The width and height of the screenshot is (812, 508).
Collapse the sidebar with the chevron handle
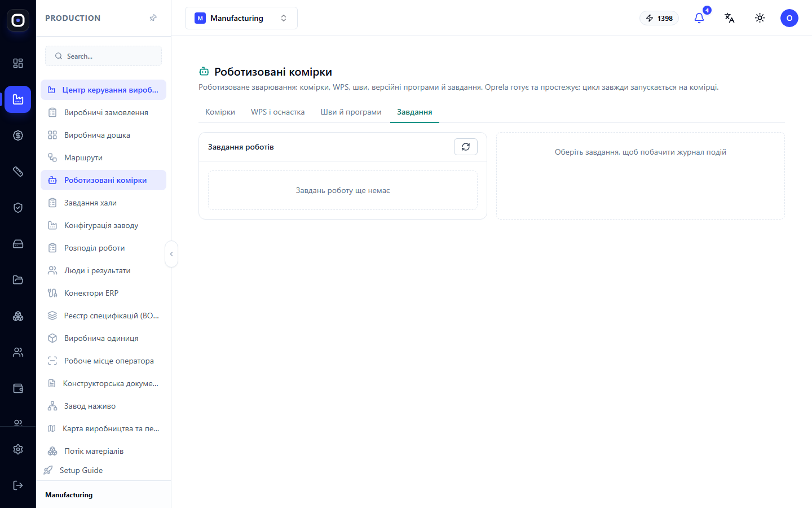(x=171, y=254)
